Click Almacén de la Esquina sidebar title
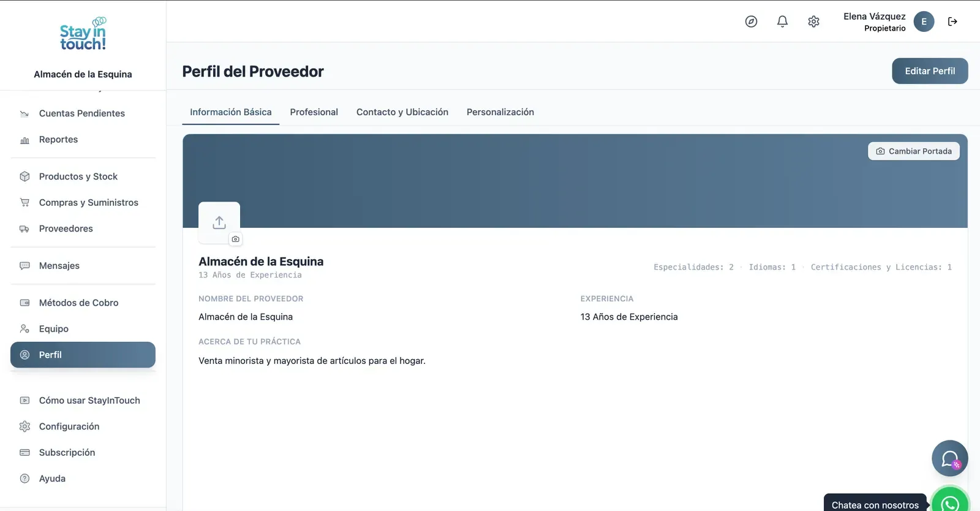The width and height of the screenshot is (980, 511). coord(83,74)
